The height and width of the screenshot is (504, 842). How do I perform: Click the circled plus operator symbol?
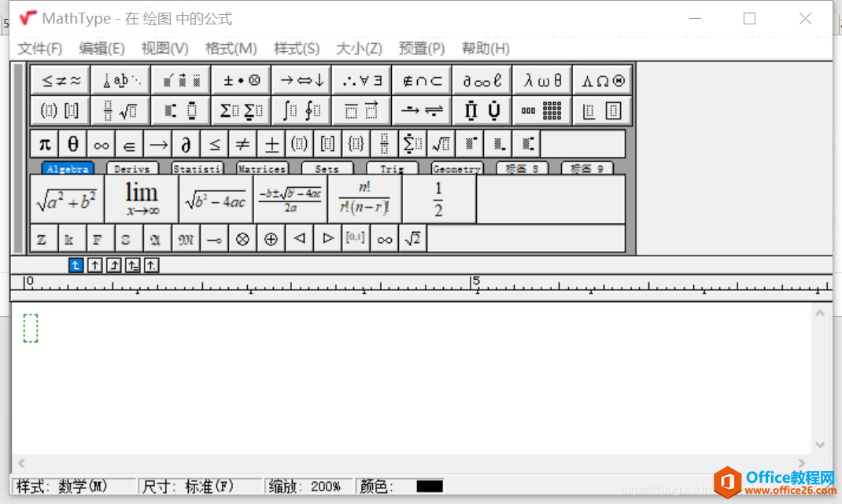tap(271, 239)
